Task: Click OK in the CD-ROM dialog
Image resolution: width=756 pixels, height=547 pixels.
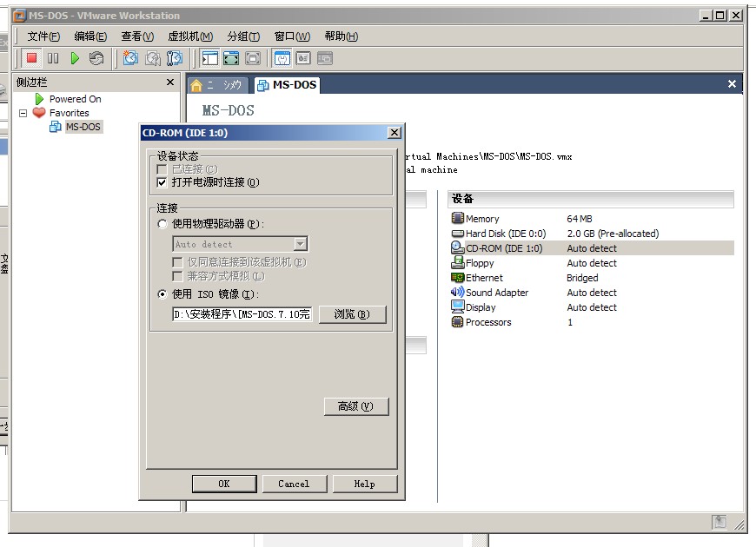Action: pyautogui.click(x=224, y=484)
